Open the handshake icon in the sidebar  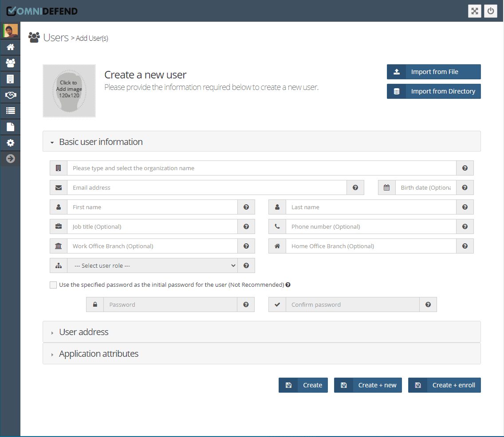click(x=10, y=95)
